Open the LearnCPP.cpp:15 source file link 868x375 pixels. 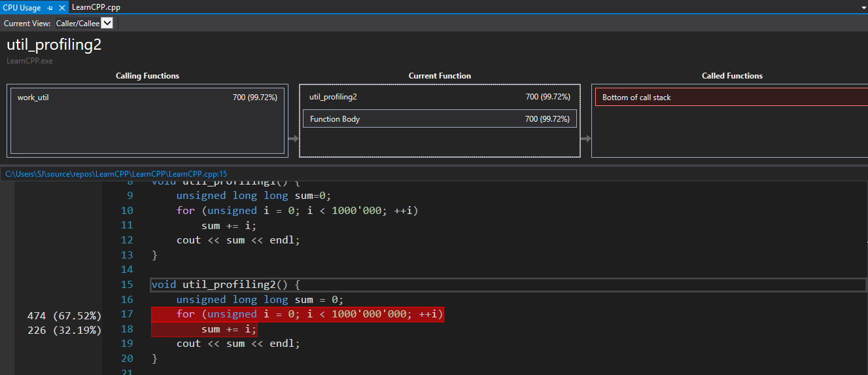pyautogui.click(x=116, y=174)
